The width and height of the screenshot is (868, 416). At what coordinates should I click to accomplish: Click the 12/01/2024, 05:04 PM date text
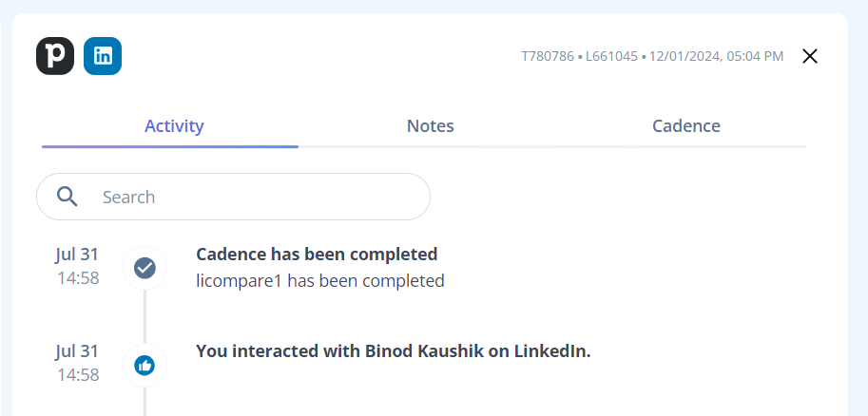tap(716, 56)
